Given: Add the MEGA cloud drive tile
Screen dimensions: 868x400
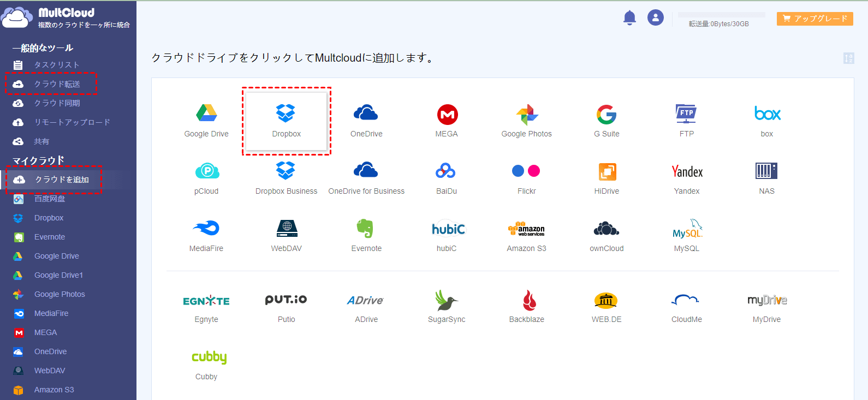Looking at the screenshot, I should (447, 121).
